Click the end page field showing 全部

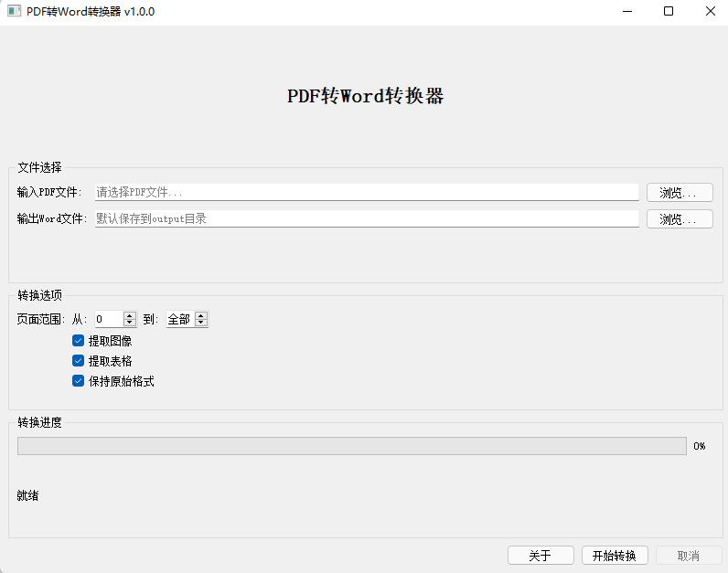point(180,319)
